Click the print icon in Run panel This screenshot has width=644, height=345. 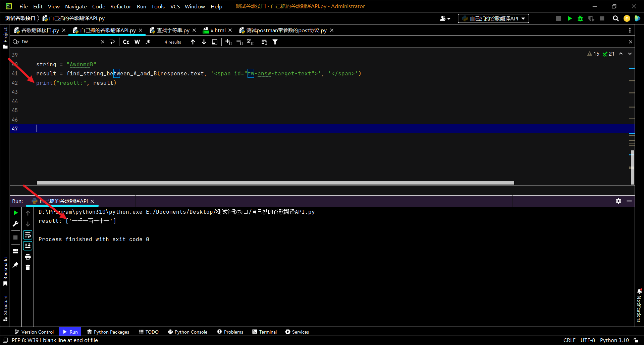click(x=28, y=257)
